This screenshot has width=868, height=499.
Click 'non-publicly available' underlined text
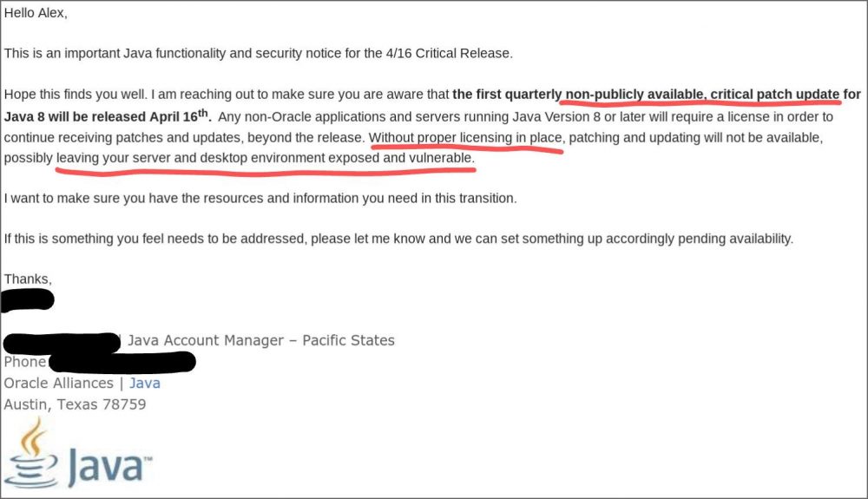635,95
